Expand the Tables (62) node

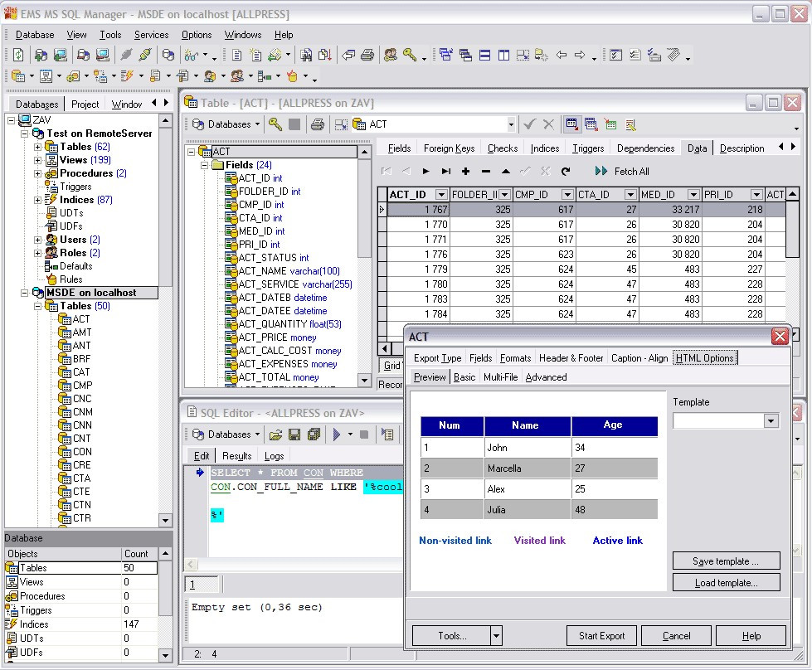[37, 147]
